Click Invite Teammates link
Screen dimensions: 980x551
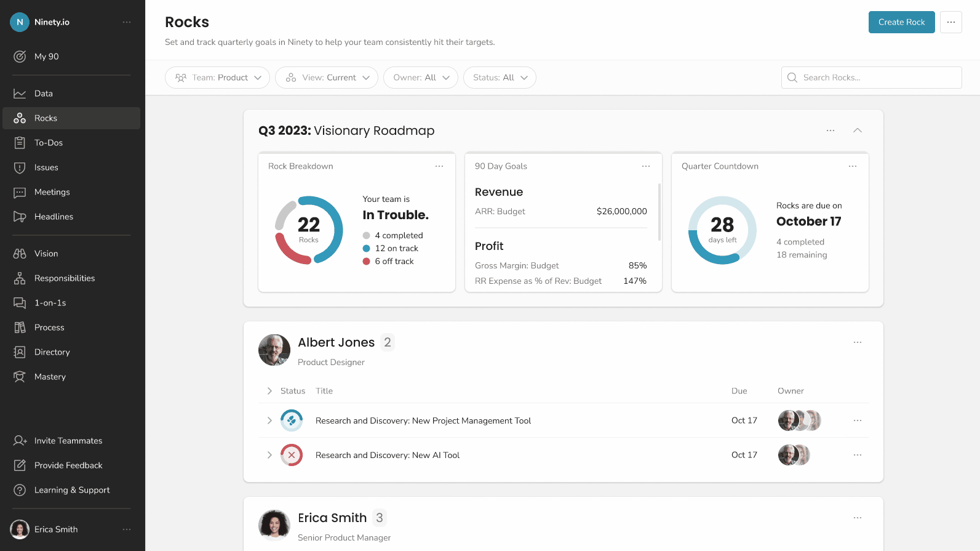point(68,441)
